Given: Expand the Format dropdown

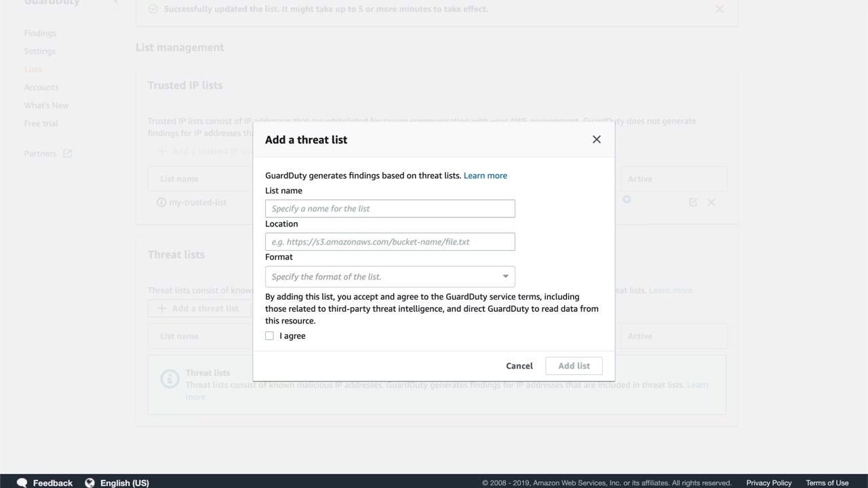Looking at the screenshot, I should point(390,277).
